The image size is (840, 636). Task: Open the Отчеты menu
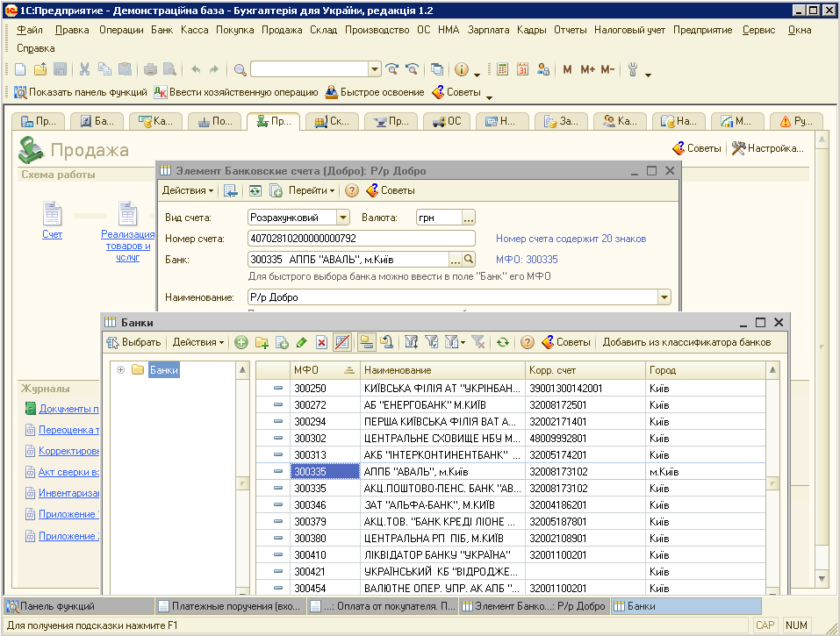point(570,30)
